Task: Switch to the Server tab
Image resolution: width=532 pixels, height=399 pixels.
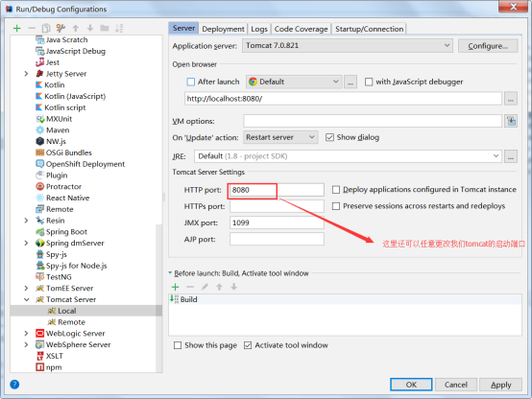Action: [x=183, y=28]
